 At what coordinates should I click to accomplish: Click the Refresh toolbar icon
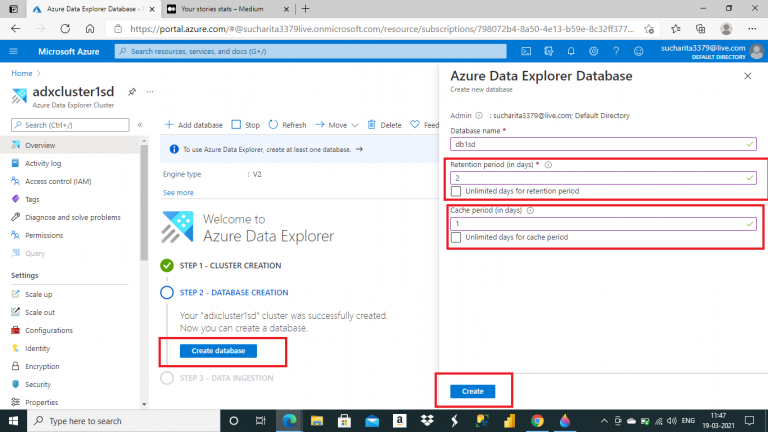(273, 125)
